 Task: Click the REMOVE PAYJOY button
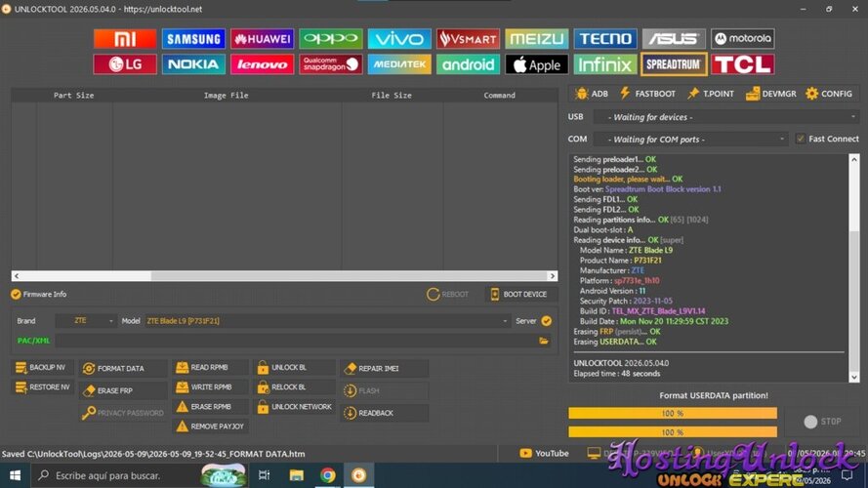(x=210, y=427)
